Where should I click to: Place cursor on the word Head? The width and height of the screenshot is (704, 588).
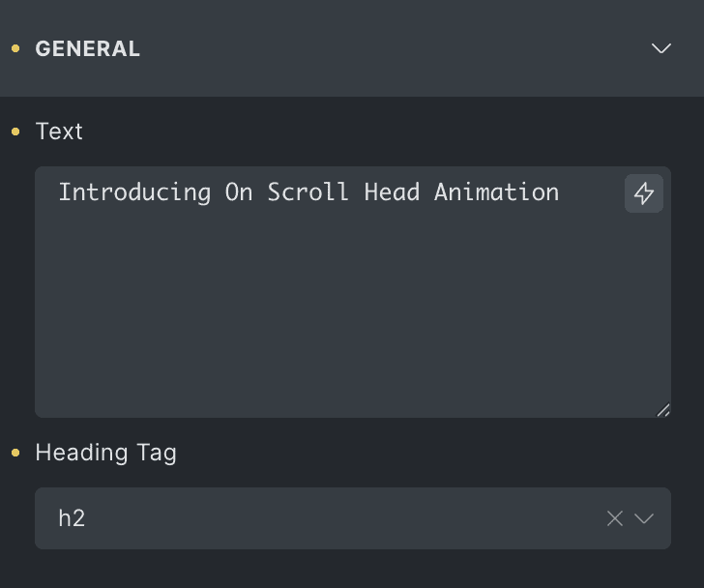coord(392,192)
